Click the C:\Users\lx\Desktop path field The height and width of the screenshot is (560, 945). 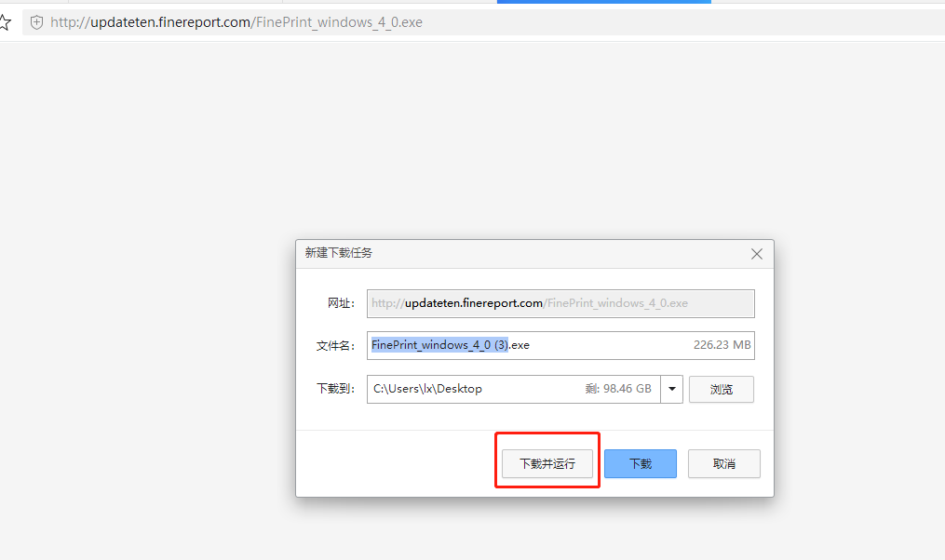pyautogui.click(x=475, y=389)
